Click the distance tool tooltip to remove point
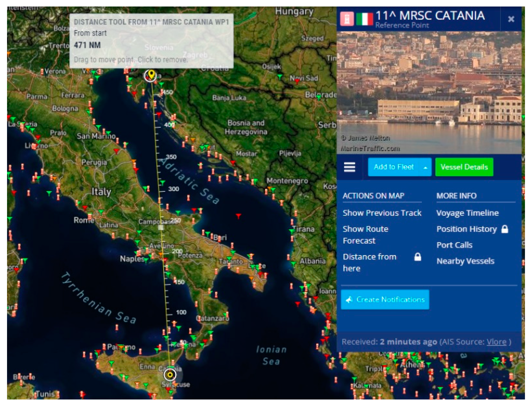Viewport: 532px width, 406px height. (x=151, y=41)
